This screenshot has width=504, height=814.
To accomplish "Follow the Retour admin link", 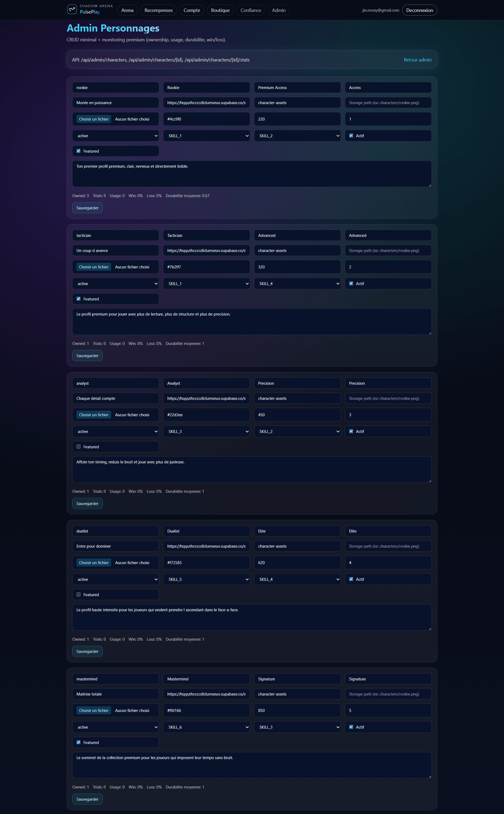I will (417, 60).
